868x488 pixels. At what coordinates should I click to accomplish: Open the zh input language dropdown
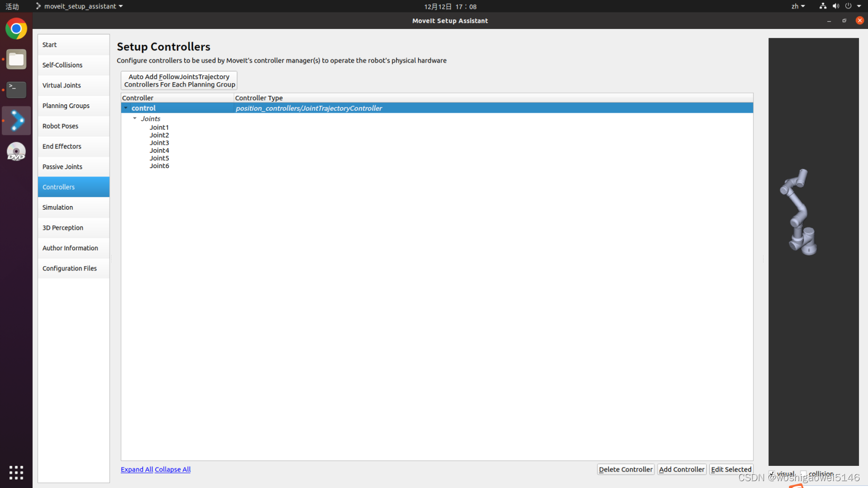pos(798,6)
